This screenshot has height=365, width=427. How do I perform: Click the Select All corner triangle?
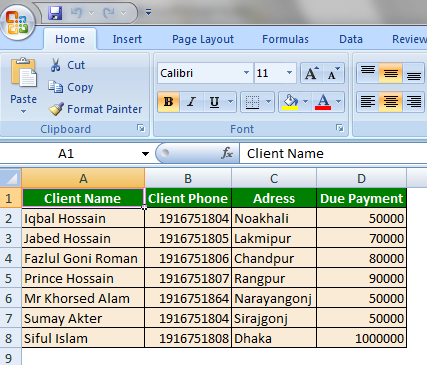[11, 178]
